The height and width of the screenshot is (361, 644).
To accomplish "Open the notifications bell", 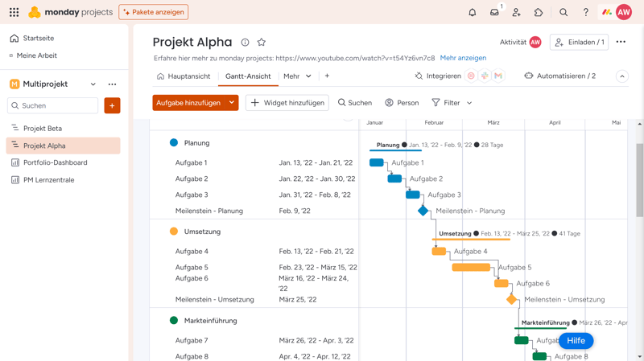I will coord(473,13).
